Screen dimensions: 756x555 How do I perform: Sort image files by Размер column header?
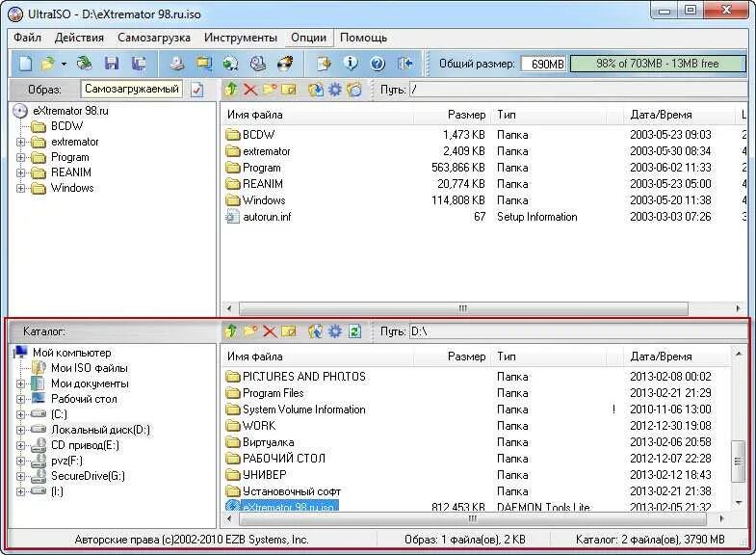click(453, 115)
